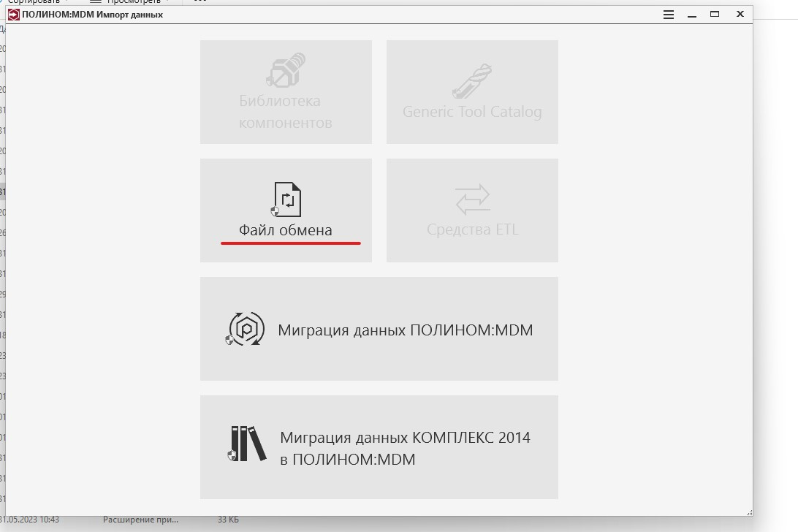
Task: Click the drill bit icon of Generic Tool Catalog
Action: pos(472,81)
